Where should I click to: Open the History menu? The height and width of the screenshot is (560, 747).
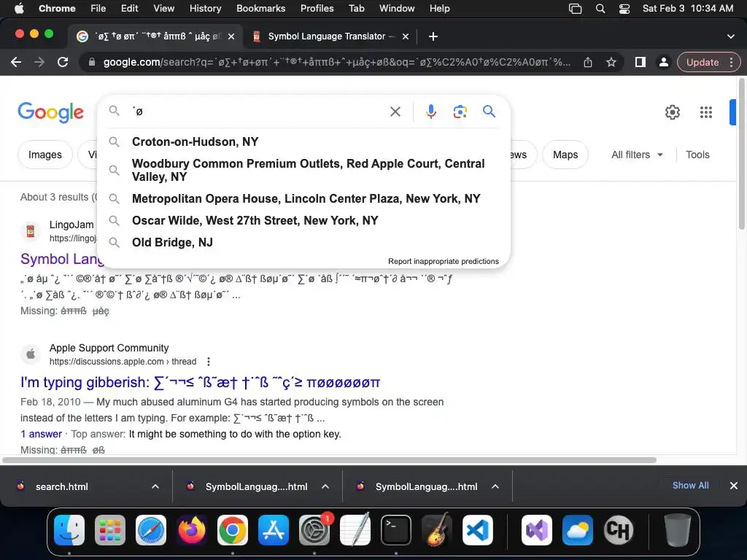[x=205, y=9]
